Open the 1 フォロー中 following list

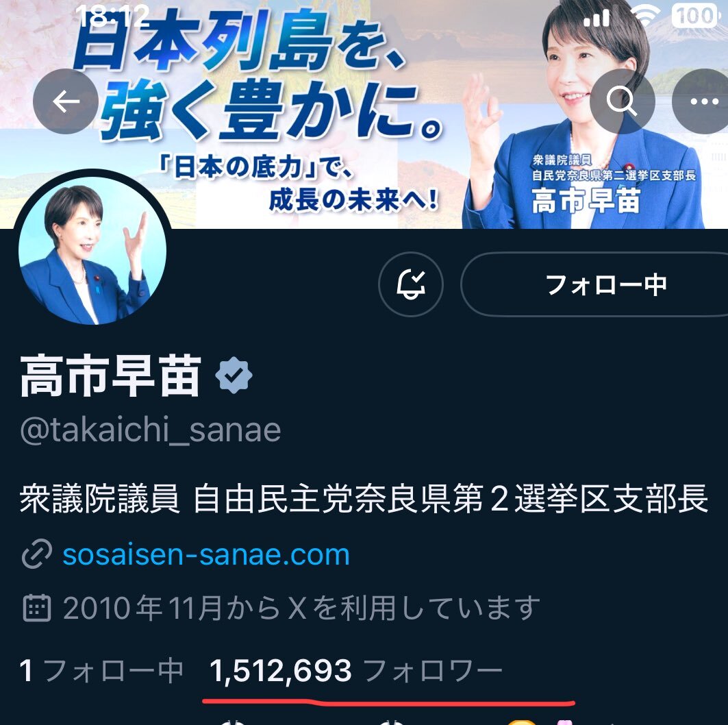coord(101,671)
